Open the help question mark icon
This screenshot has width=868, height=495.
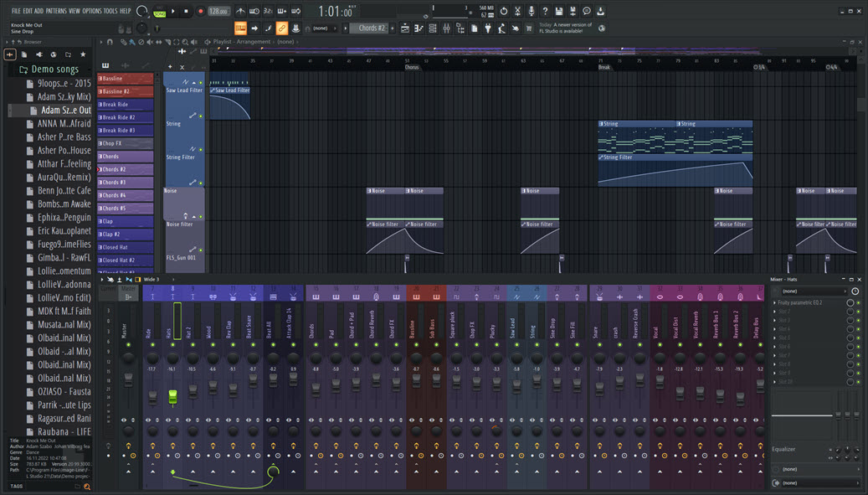point(545,11)
